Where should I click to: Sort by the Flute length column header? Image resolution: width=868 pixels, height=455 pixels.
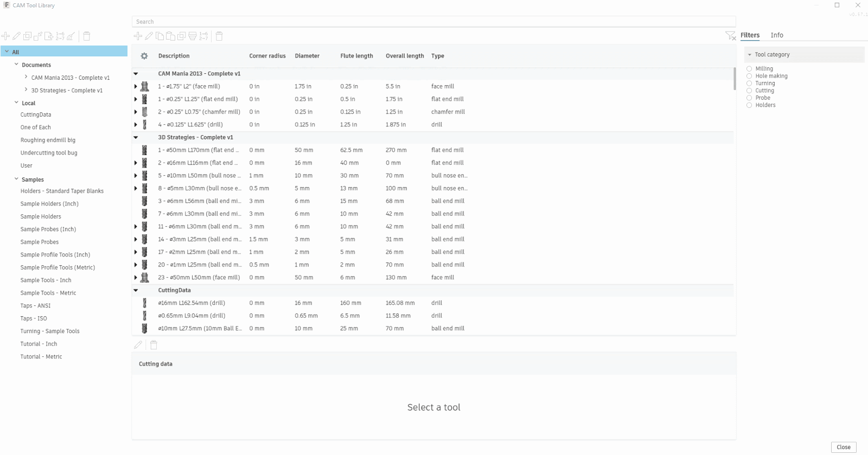pos(357,56)
